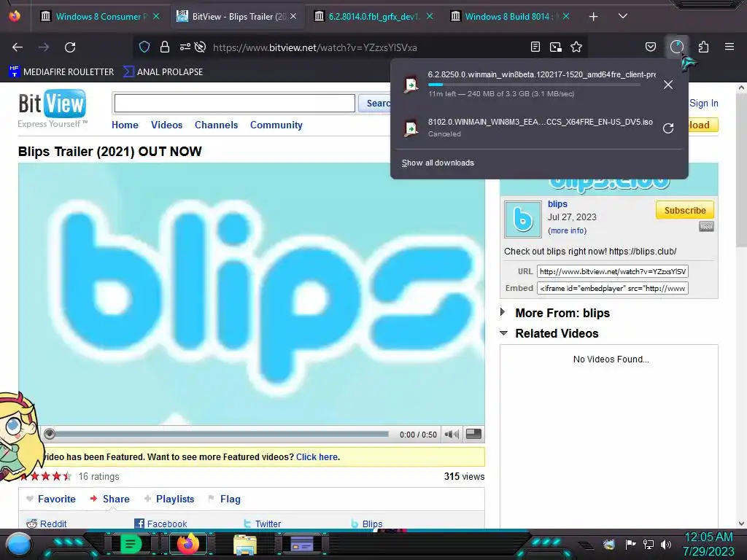Click the Sign In link
Image resolution: width=747 pixels, height=560 pixels.
[704, 103]
